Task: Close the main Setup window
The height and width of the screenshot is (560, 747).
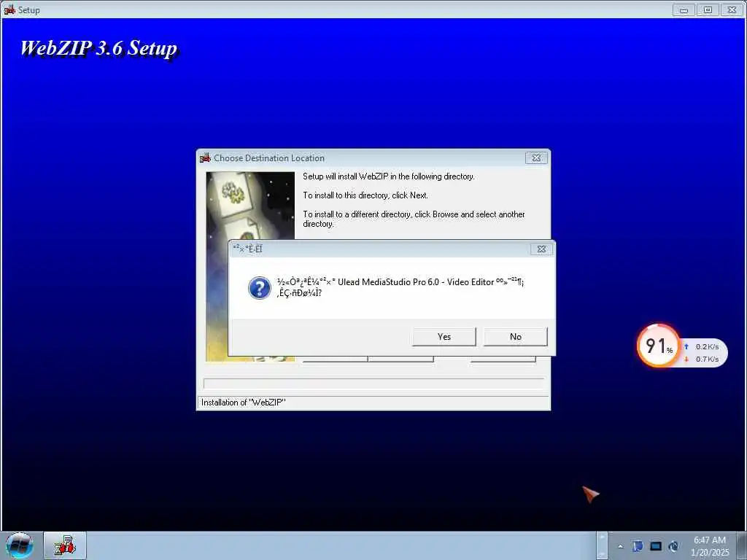Action: pyautogui.click(x=732, y=10)
